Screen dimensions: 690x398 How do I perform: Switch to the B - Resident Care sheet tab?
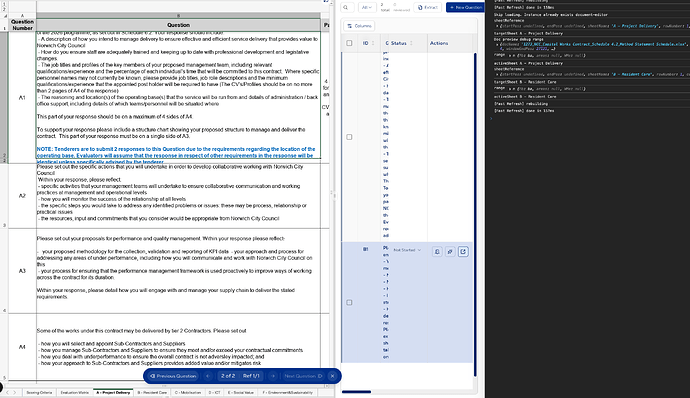(152, 392)
